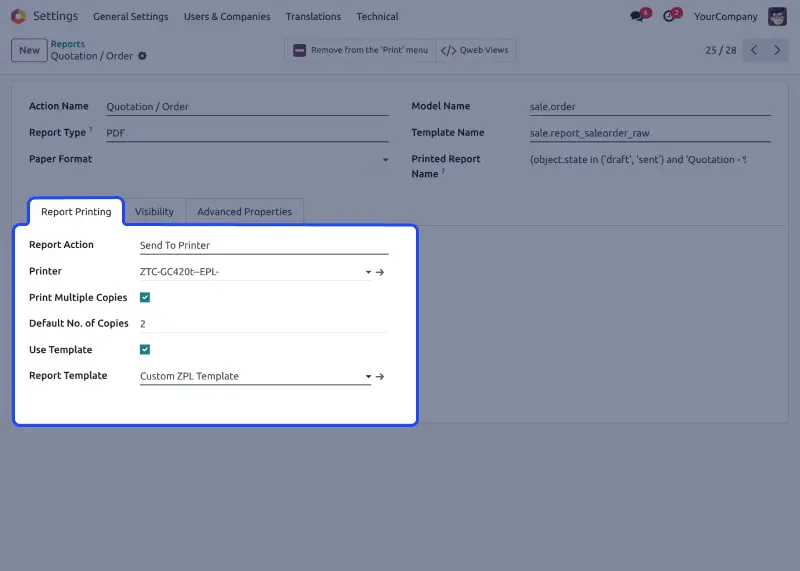Click the Printed Report Name help question mark
The height and width of the screenshot is (571, 800).
(x=443, y=171)
